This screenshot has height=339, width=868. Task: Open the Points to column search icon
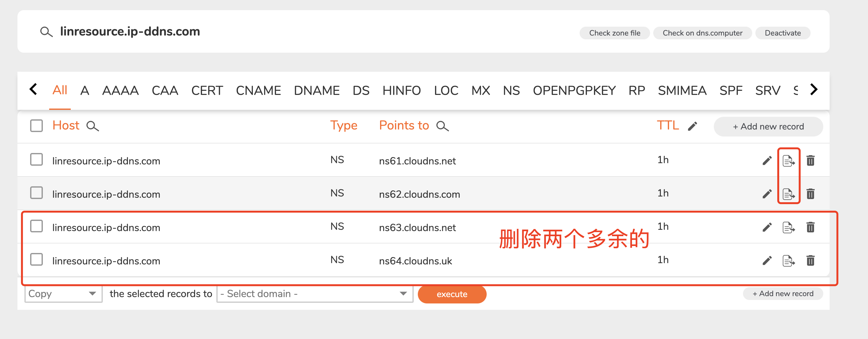[442, 126]
